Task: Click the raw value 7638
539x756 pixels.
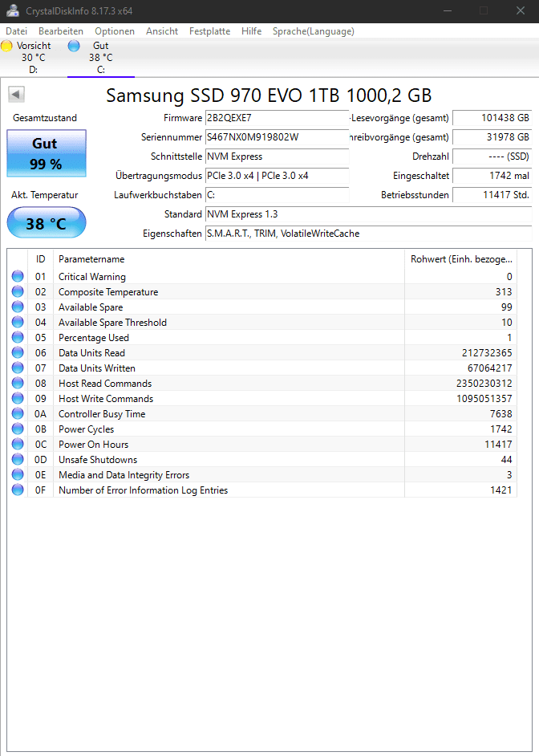Action: click(x=501, y=413)
